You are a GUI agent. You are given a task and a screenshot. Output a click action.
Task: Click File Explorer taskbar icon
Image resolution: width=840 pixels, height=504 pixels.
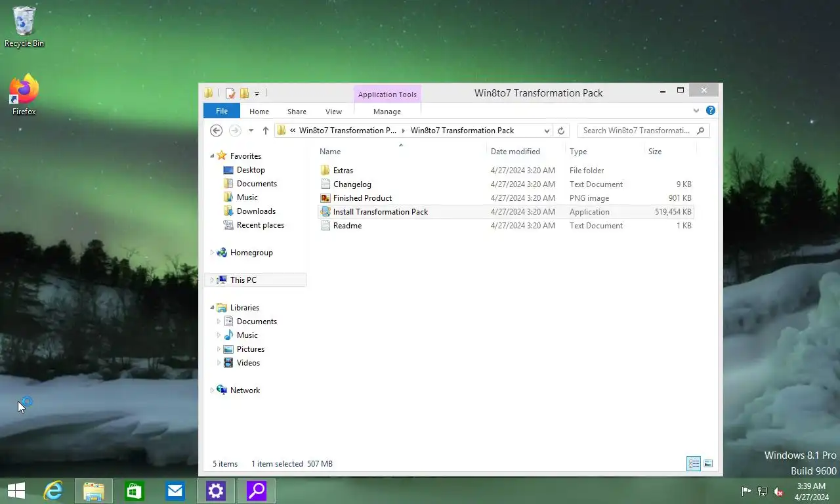[x=94, y=491]
